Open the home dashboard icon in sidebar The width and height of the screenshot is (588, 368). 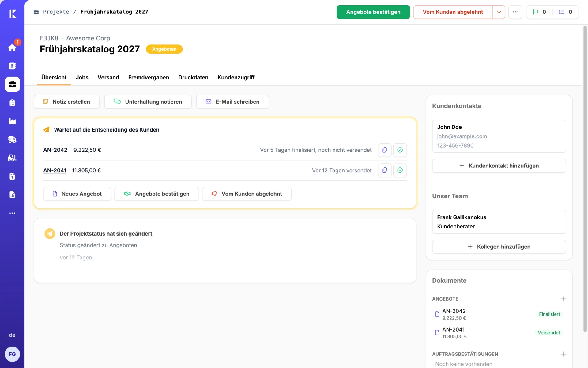click(x=12, y=48)
